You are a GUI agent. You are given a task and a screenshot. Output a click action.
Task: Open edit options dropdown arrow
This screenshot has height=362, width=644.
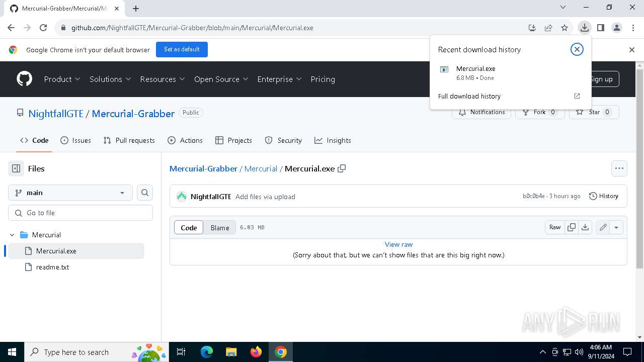(x=616, y=227)
